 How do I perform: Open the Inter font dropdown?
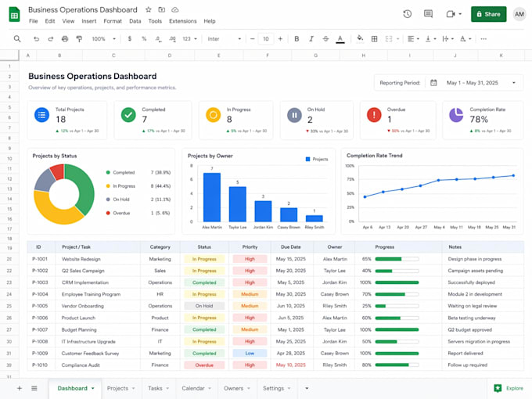tap(224, 38)
